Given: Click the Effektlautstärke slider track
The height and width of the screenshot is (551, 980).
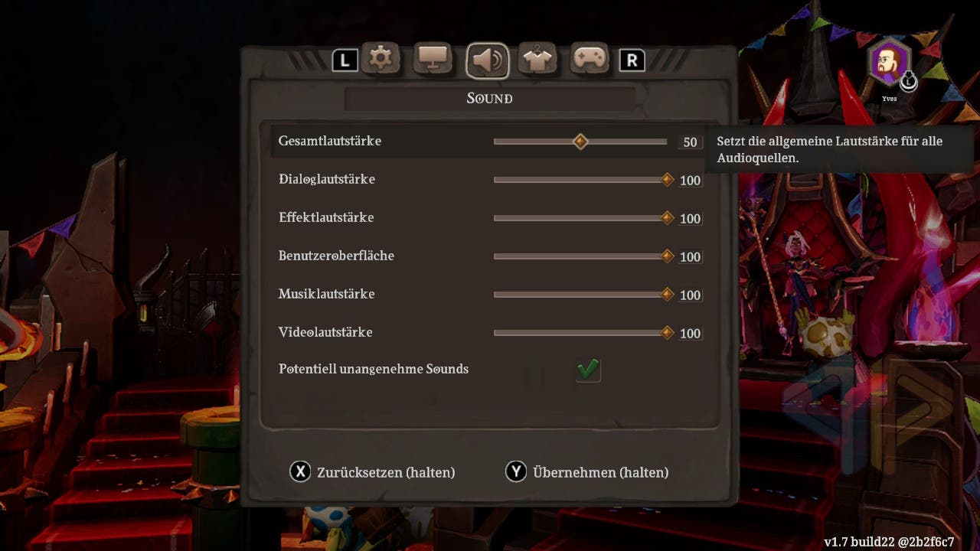Looking at the screenshot, I should [x=581, y=218].
